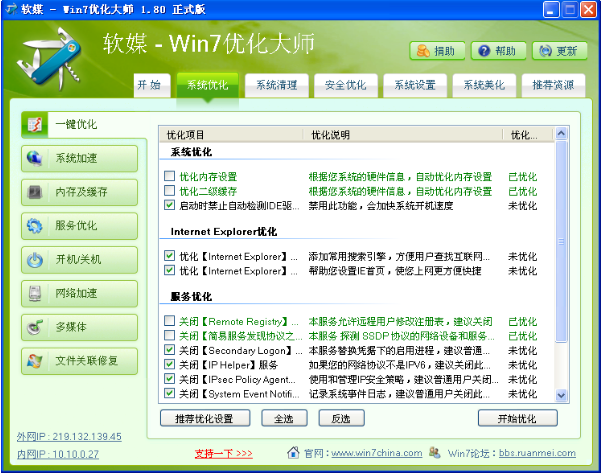Click the coins icon on 捐助 button
602x475 pixels.
(423, 51)
